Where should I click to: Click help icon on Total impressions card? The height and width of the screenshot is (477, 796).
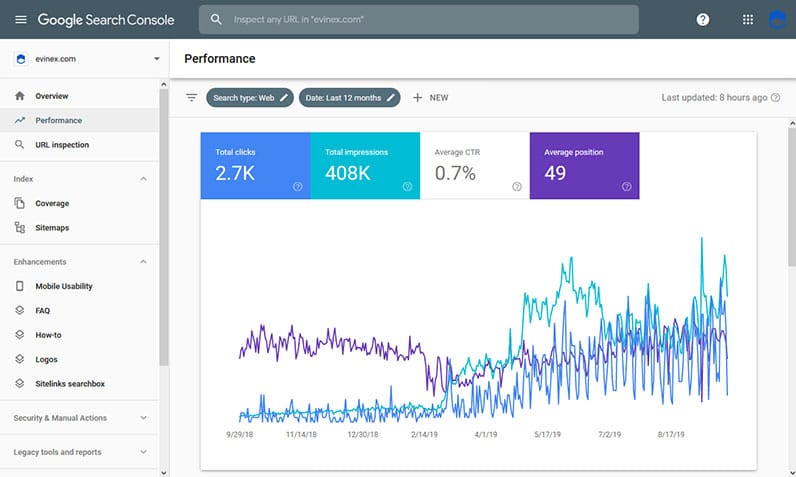coord(407,187)
